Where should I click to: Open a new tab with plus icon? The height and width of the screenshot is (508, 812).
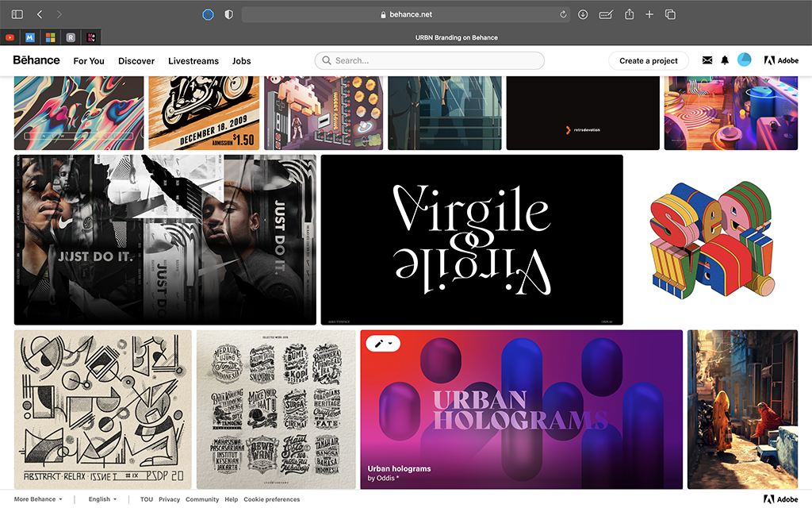(649, 14)
